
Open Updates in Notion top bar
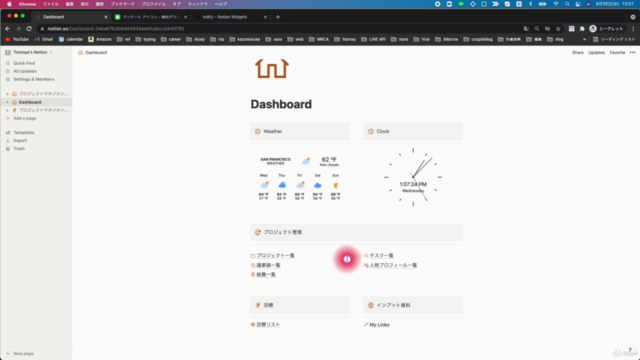(596, 53)
